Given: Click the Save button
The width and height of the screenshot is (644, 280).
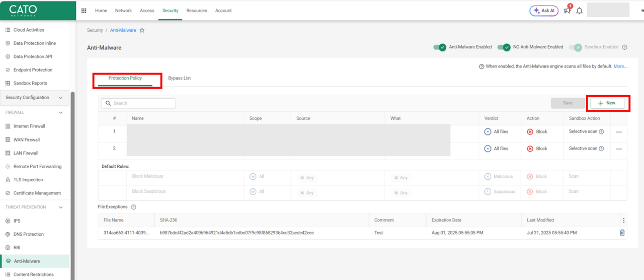Looking at the screenshot, I should click(568, 103).
